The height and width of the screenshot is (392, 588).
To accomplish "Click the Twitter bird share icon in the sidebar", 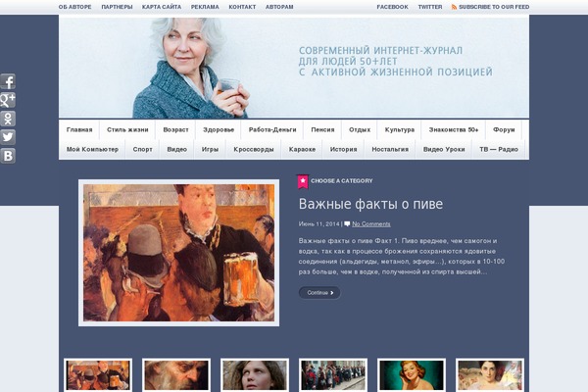I will [8, 137].
